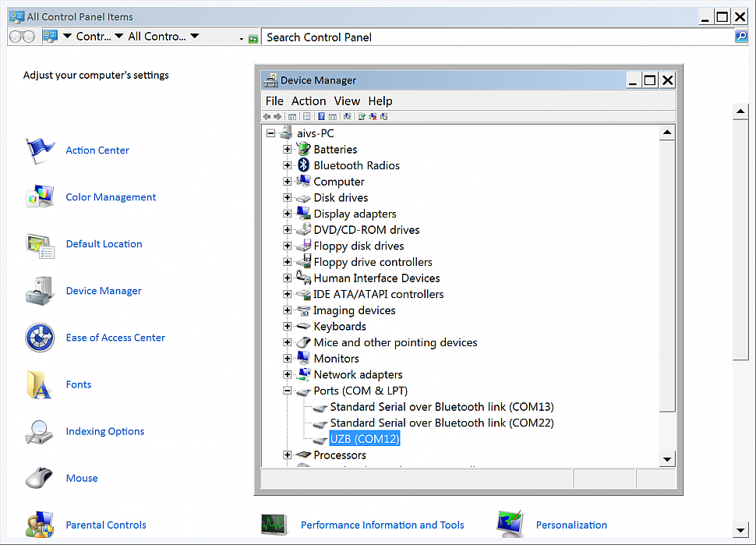This screenshot has height=545, width=756.
Task: Select Standard Serial over Bluetooth link (COM13)
Action: 442,406
